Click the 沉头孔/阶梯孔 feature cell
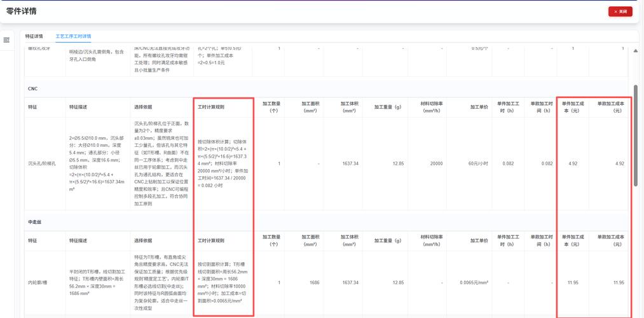 pyautogui.click(x=41, y=163)
